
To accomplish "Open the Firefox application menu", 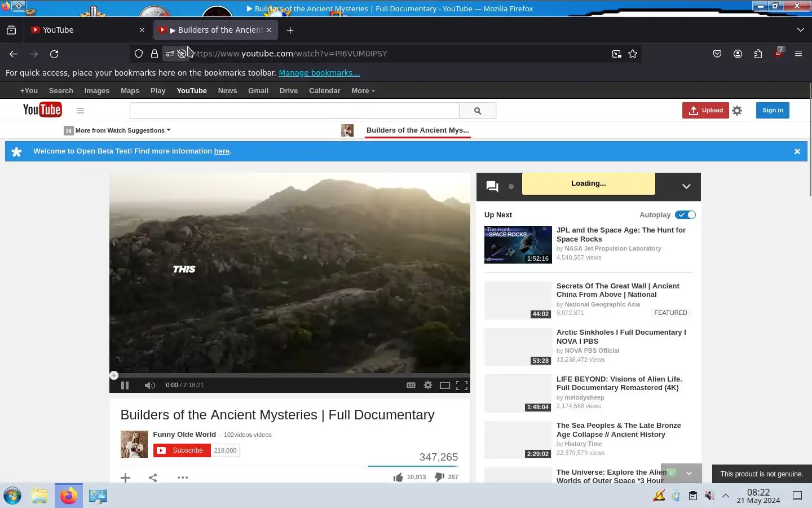I will pos(798,54).
